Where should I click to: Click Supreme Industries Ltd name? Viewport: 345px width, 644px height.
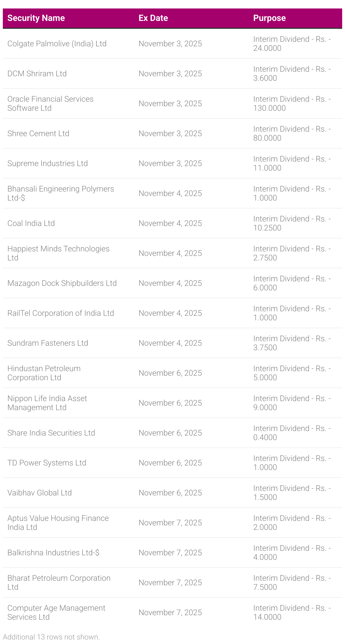tap(48, 164)
